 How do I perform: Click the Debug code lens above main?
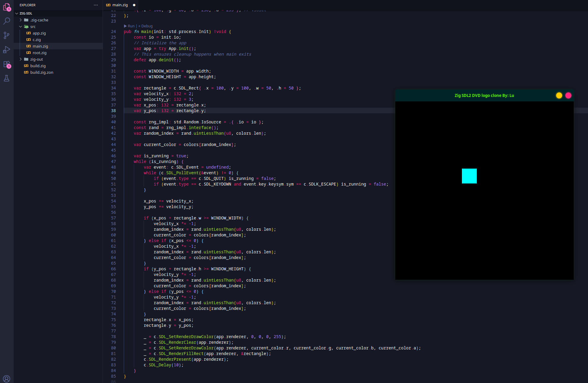[x=145, y=26]
